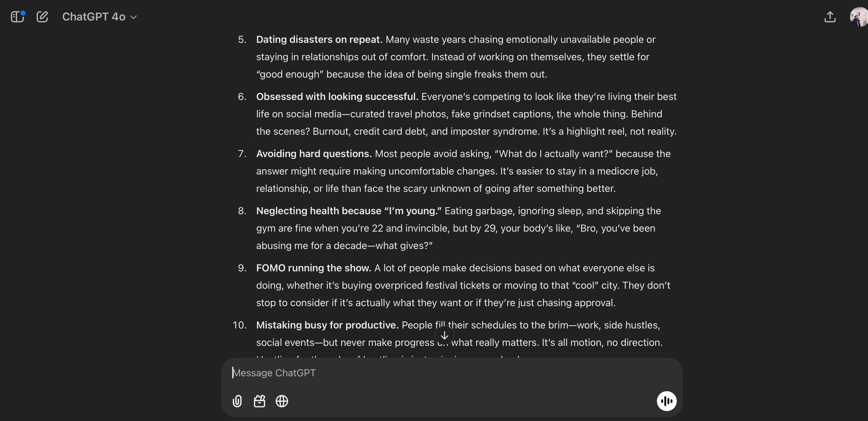This screenshot has width=868, height=421.
Task: Open the ChatGPT 4o model selector
Action: click(x=99, y=16)
